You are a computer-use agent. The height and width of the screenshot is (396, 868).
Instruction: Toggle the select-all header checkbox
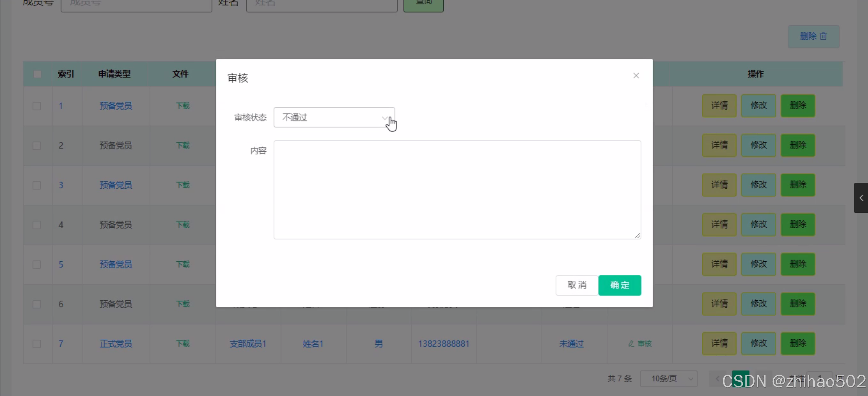37,74
